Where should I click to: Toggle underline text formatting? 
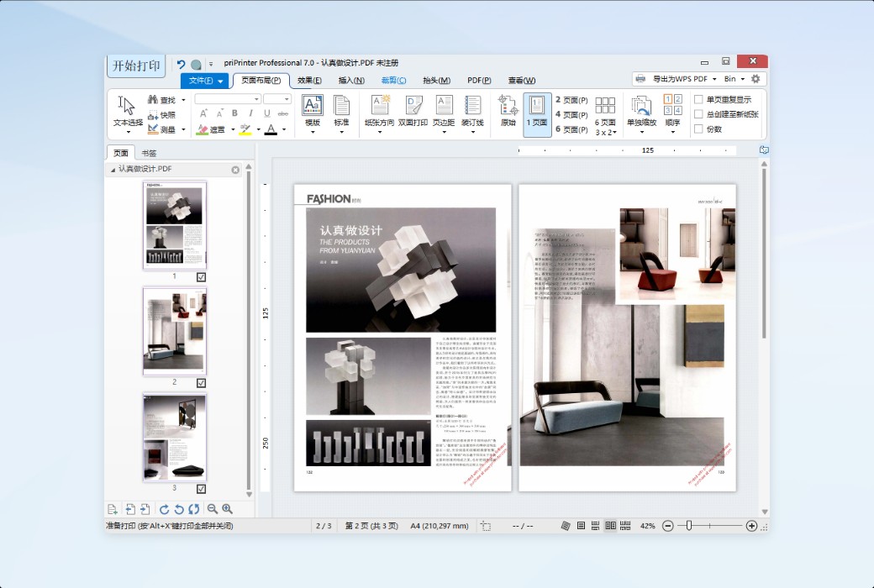(x=267, y=113)
